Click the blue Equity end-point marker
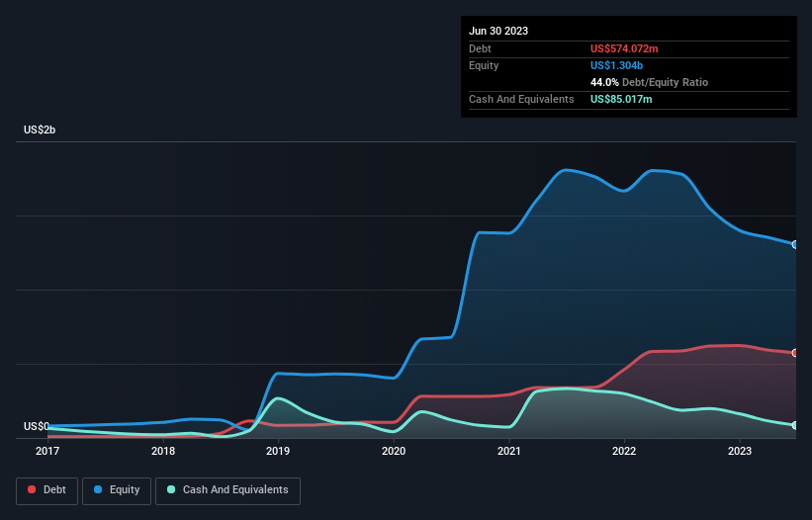812x520 pixels. click(x=795, y=245)
